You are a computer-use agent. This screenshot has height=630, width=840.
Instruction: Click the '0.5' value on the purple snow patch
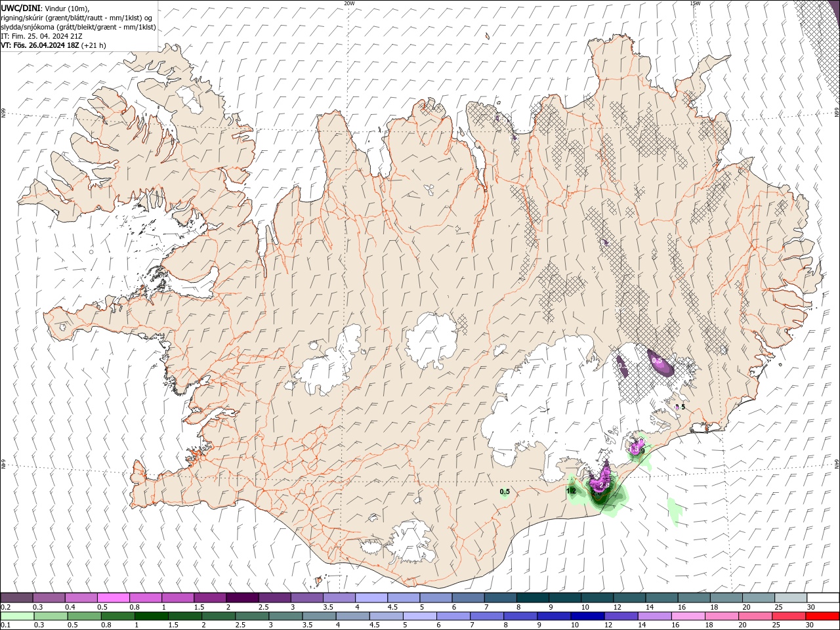[657, 361]
